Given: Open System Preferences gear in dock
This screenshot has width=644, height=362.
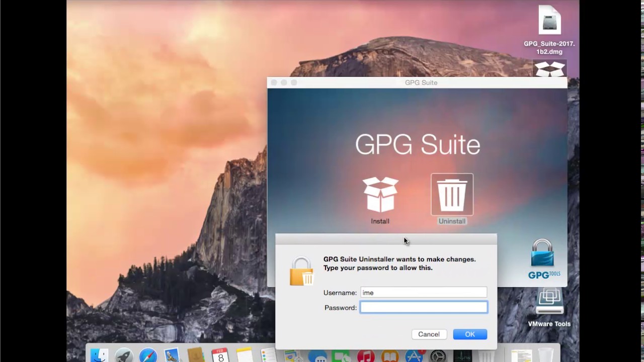Looking at the screenshot, I should pyautogui.click(x=438, y=355).
